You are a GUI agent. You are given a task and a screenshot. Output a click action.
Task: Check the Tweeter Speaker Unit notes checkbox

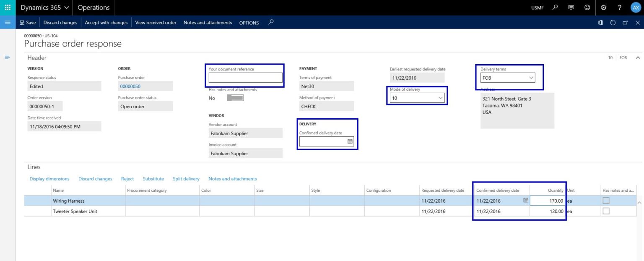tap(606, 211)
